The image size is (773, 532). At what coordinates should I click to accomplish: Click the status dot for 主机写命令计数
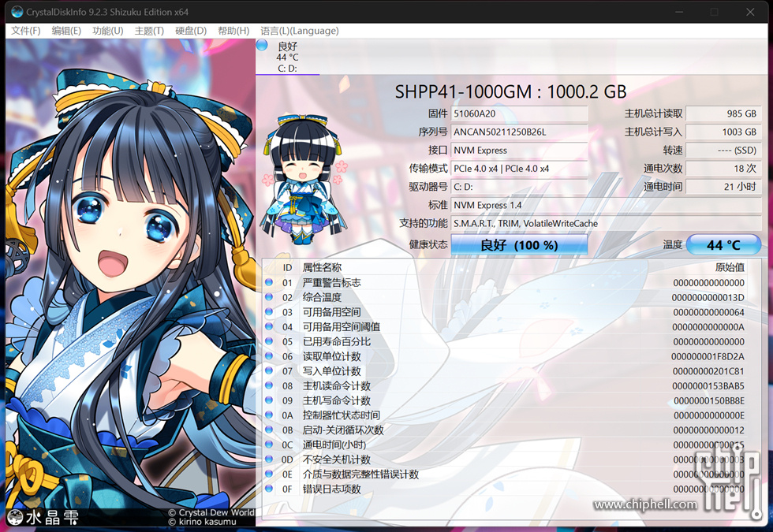[x=269, y=400]
